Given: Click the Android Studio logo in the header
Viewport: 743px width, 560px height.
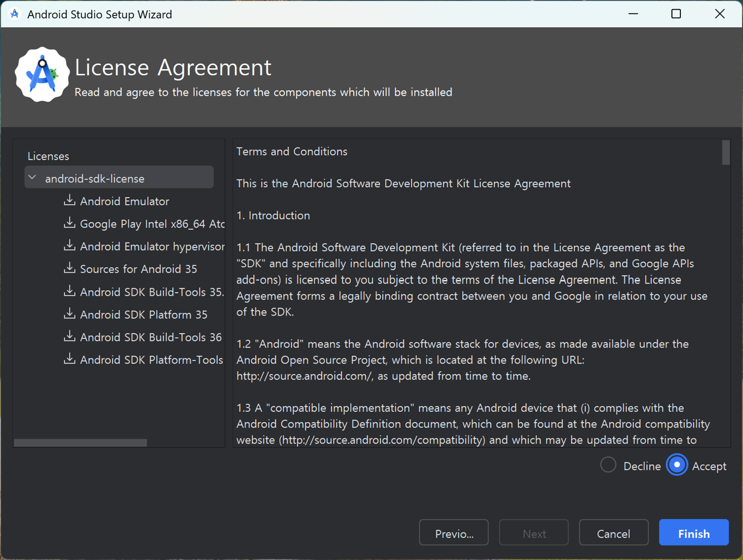Looking at the screenshot, I should pyautogui.click(x=42, y=75).
